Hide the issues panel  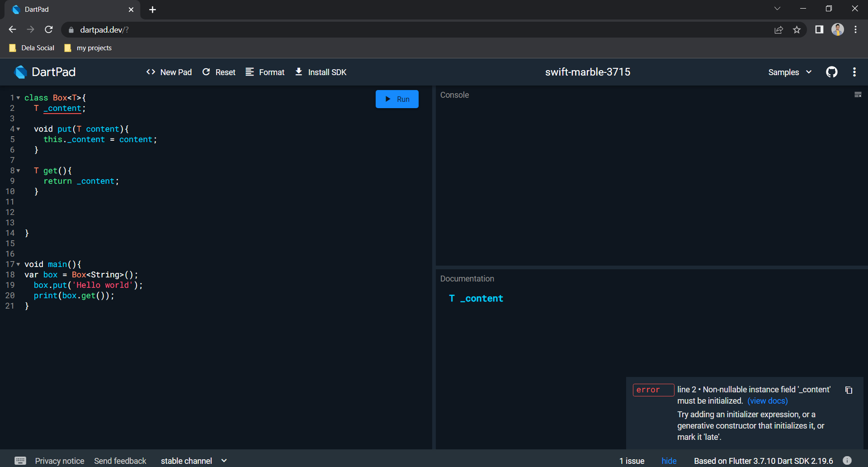click(669, 461)
